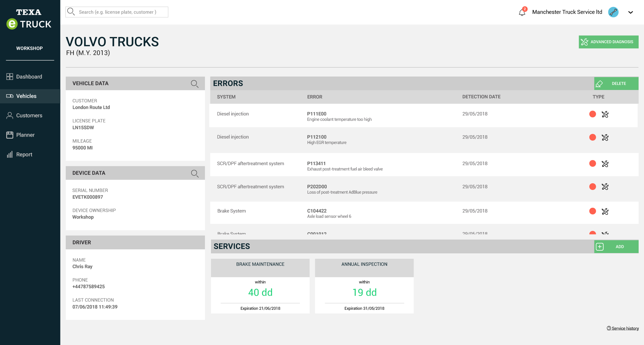
Task: Open Dashboard from the sidebar
Action: [x=30, y=77]
